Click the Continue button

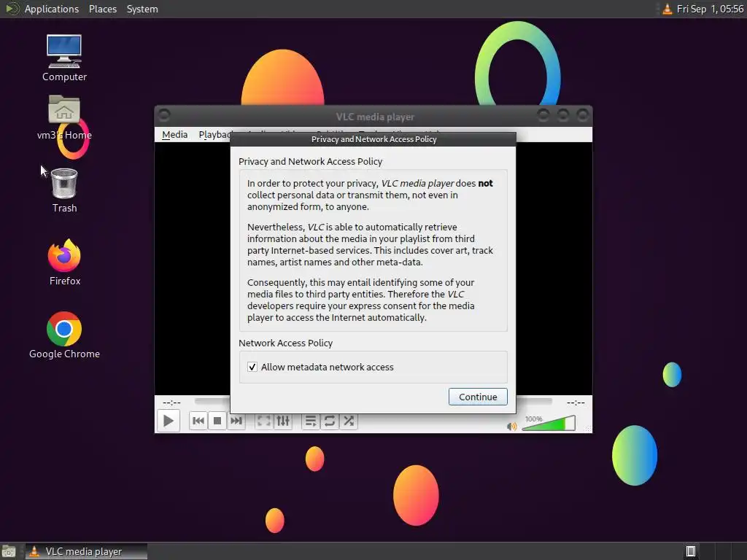pyautogui.click(x=478, y=397)
